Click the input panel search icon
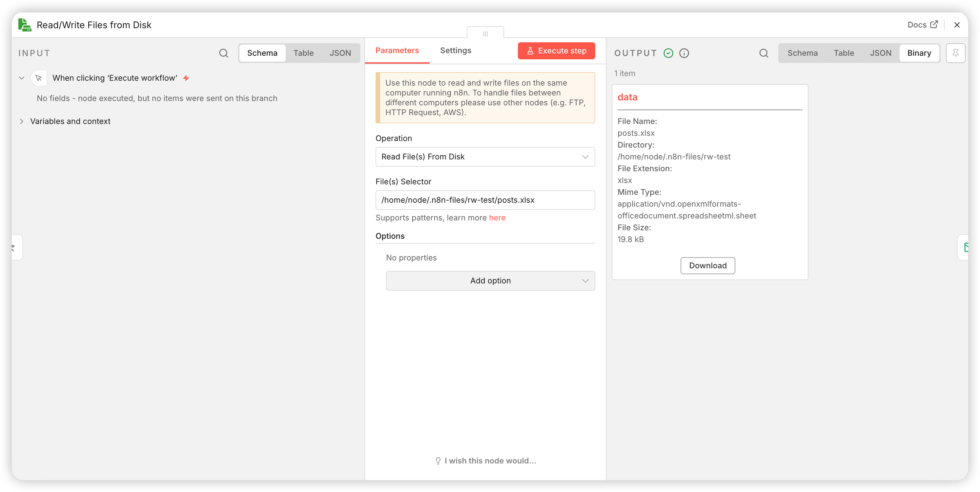This screenshot has width=980, height=492. (224, 53)
